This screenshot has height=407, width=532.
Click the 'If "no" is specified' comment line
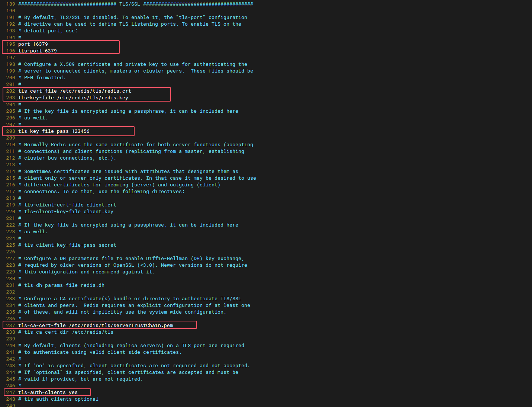click(x=134, y=366)
